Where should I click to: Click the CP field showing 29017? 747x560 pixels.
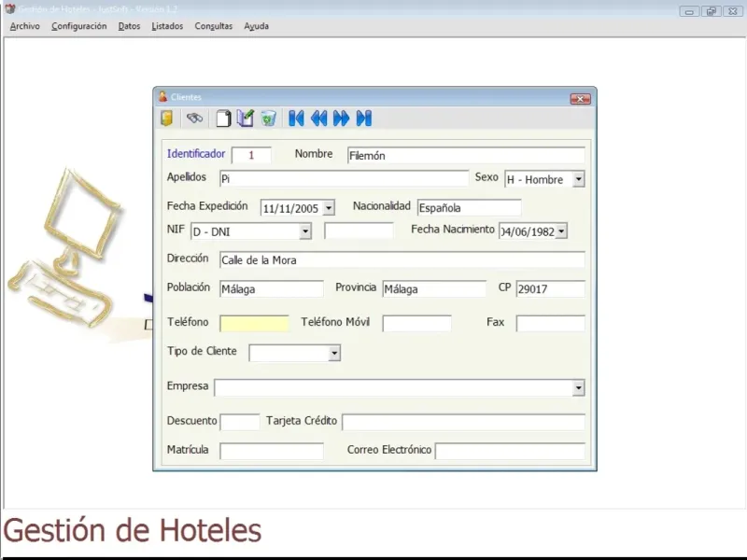[x=550, y=289]
